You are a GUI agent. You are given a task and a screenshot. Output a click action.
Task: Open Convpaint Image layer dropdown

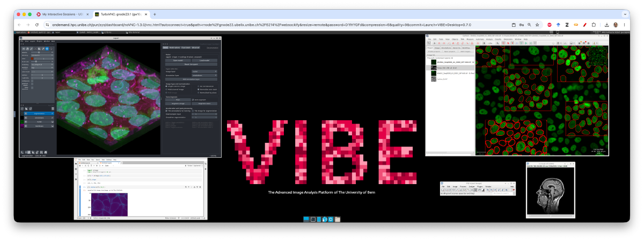pos(204,71)
